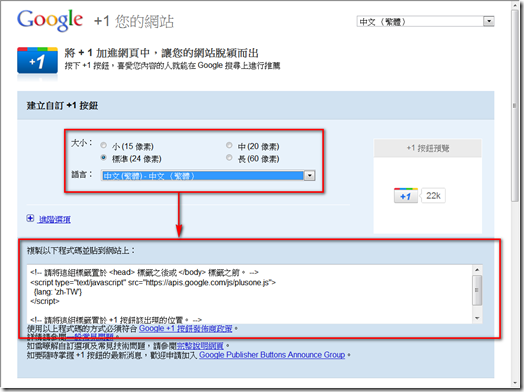Viewport: 524px width, 392px height.
Task: Click the plus icon beside advanced options
Action: tap(30, 219)
